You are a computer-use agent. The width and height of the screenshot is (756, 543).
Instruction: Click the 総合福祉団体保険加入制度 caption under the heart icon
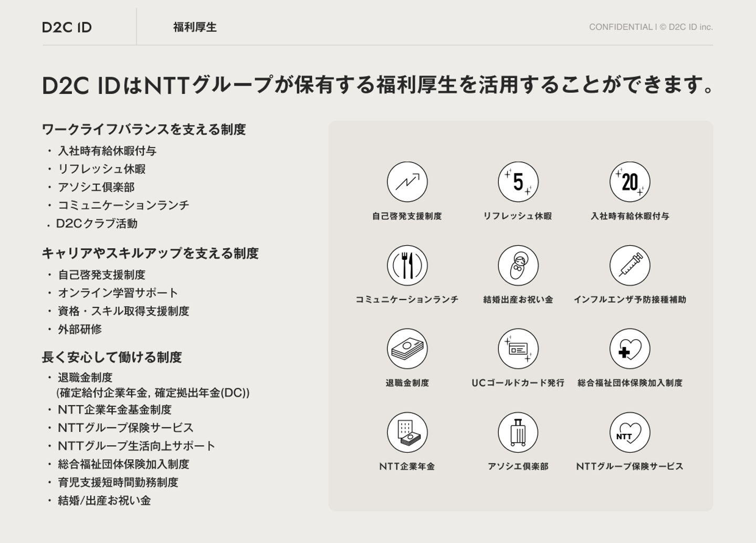click(x=630, y=383)
